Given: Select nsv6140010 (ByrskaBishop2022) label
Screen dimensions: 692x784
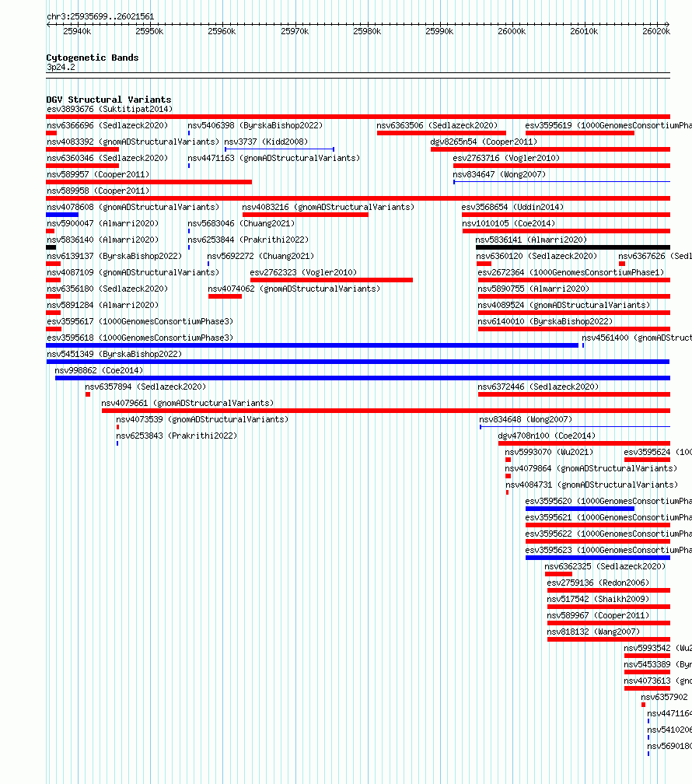Looking at the screenshot, I should coord(546,321).
